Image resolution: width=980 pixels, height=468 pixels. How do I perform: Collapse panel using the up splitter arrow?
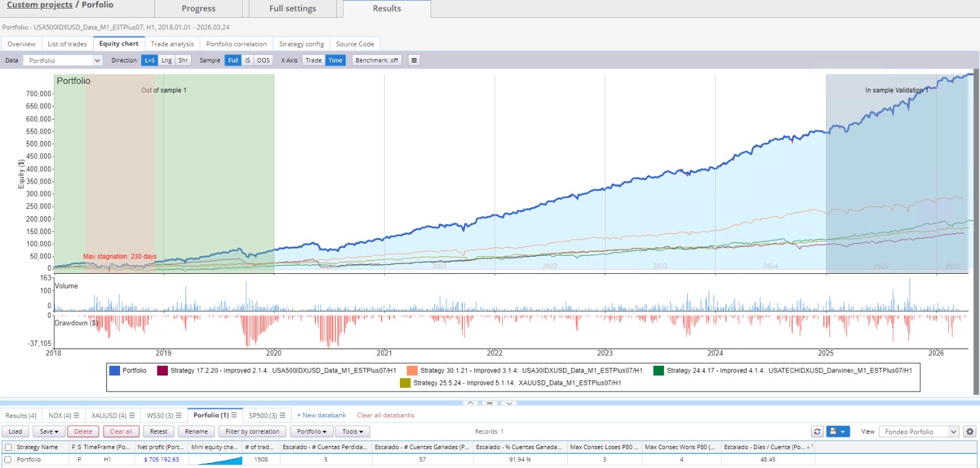tap(470, 403)
